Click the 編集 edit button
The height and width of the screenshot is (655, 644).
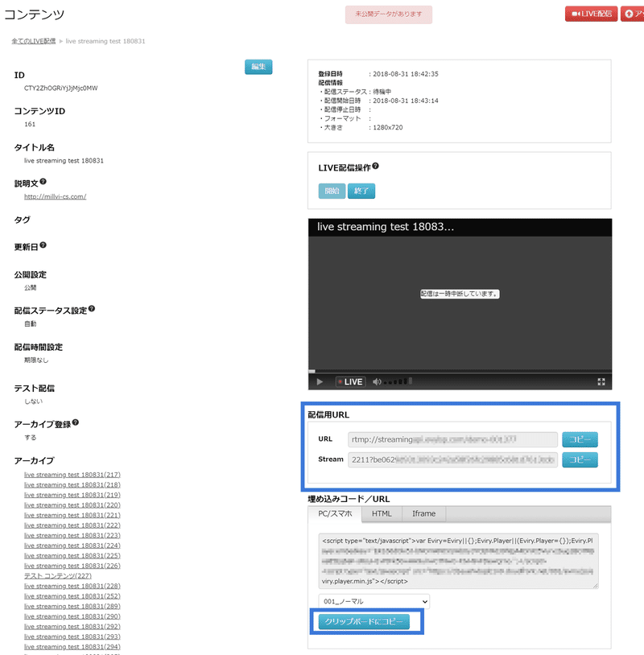point(258,67)
